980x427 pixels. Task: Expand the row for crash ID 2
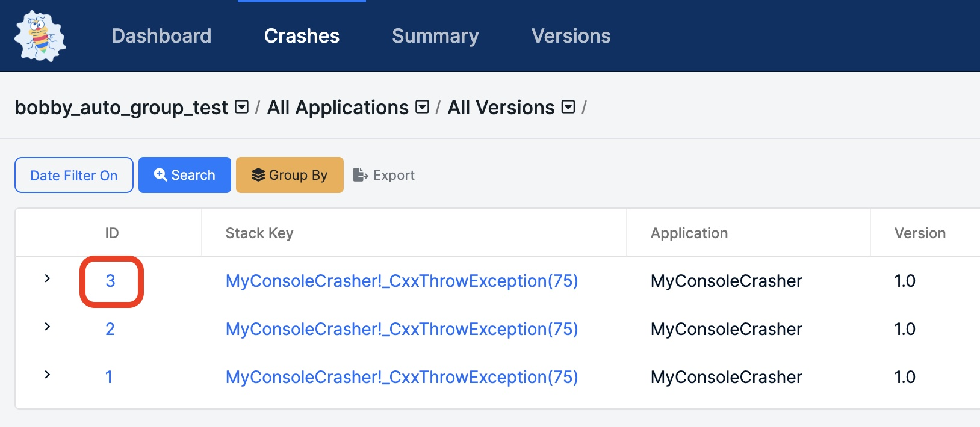(47, 327)
